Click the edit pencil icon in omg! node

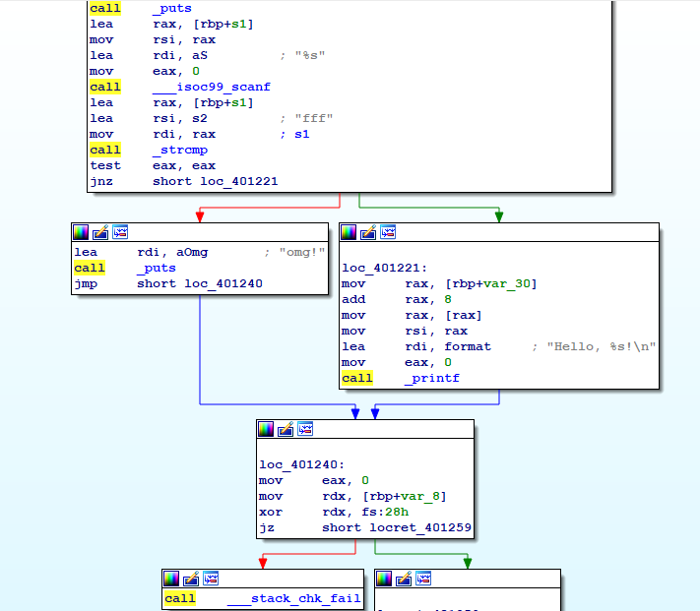pos(100,232)
